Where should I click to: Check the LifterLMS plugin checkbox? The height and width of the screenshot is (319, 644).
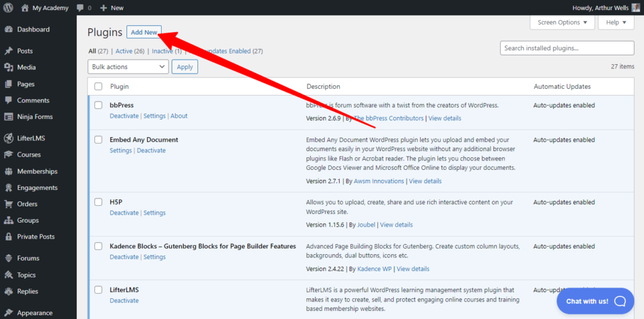pyautogui.click(x=98, y=290)
